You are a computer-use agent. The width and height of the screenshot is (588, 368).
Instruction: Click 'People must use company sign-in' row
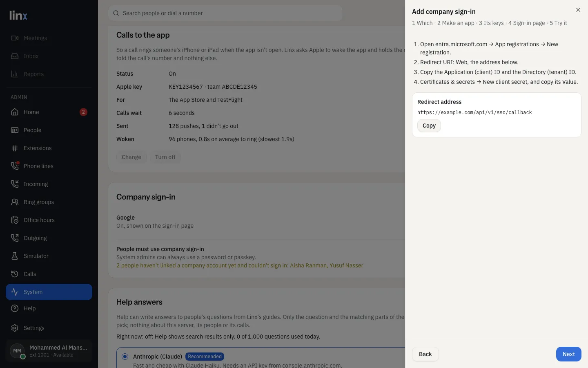(x=261, y=257)
